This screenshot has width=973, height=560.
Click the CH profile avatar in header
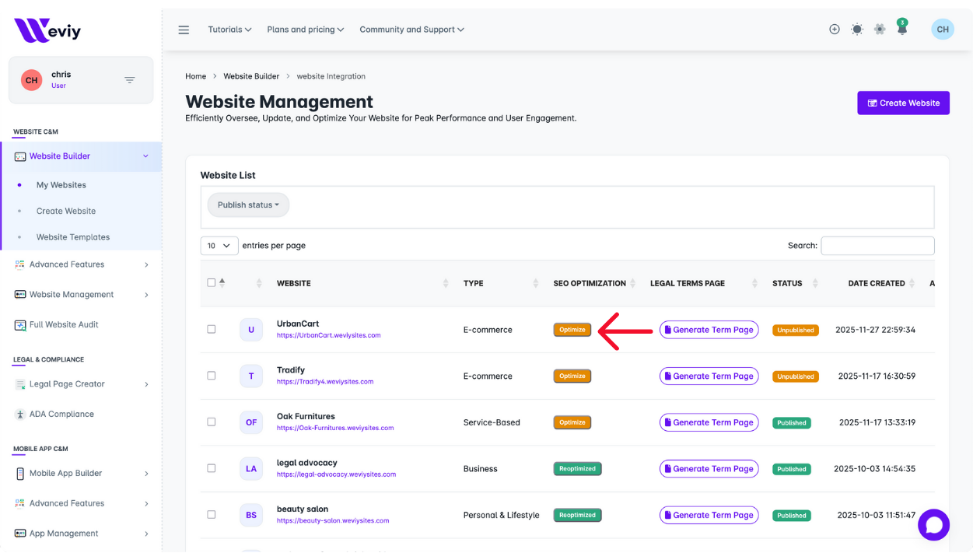click(x=942, y=30)
